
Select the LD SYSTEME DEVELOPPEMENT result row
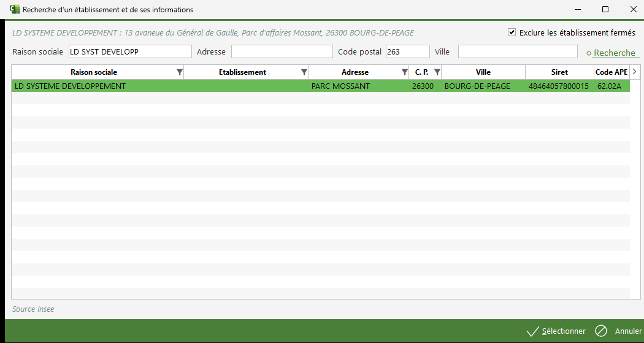(x=245, y=86)
